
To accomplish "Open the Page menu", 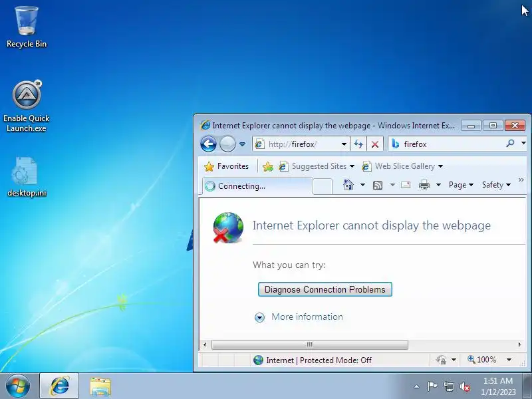I will tap(461, 185).
